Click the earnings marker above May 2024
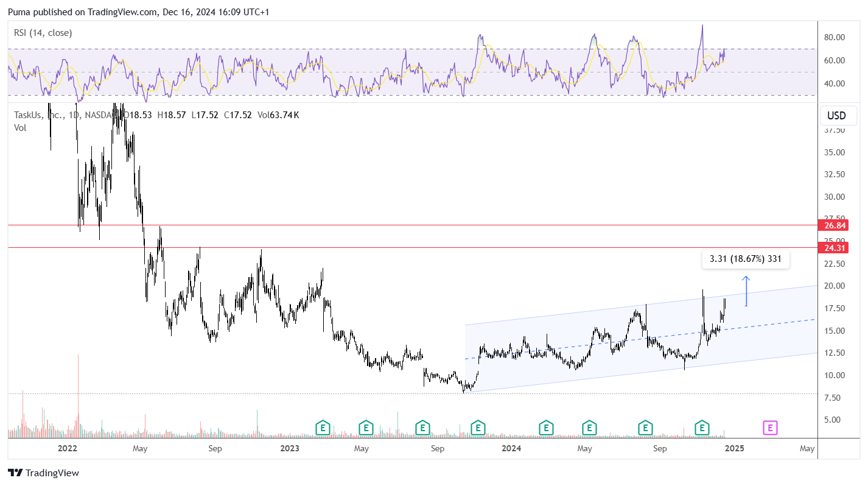The height and width of the screenshot is (486, 868). (589, 428)
